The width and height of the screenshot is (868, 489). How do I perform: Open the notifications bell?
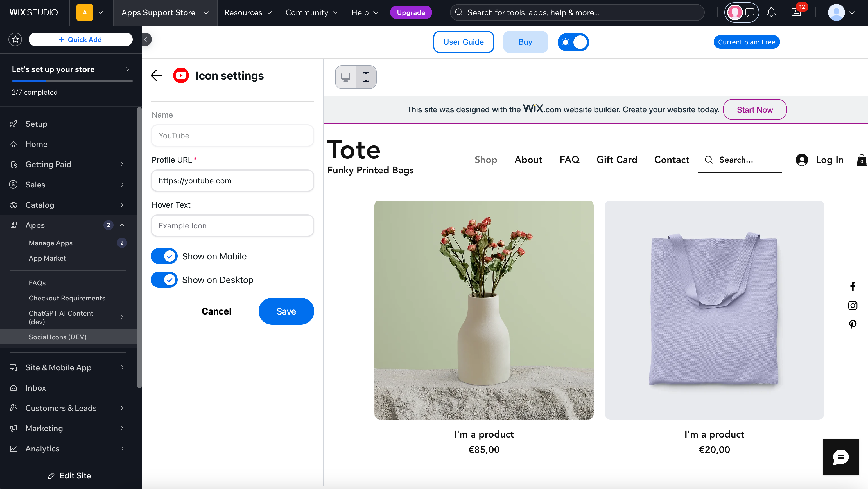(x=771, y=12)
